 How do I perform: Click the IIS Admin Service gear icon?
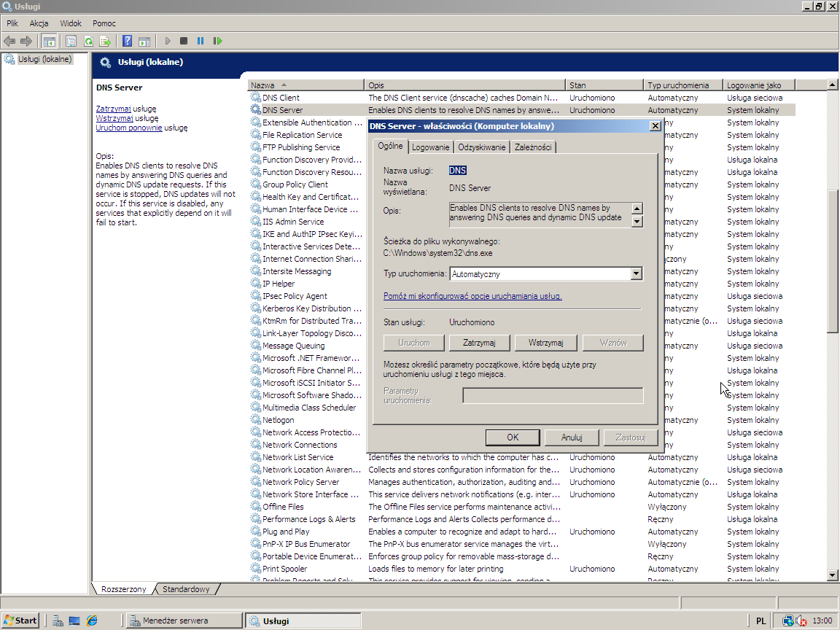pos(255,221)
